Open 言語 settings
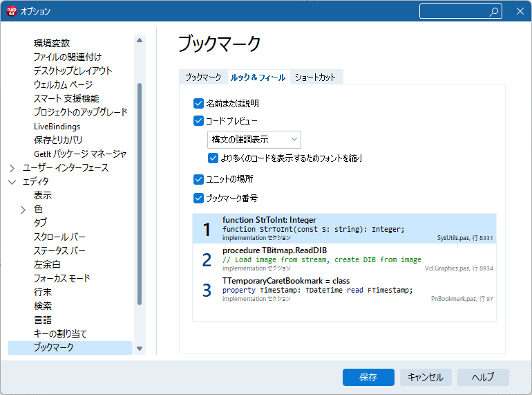The height and width of the screenshot is (395, 532). point(43,320)
